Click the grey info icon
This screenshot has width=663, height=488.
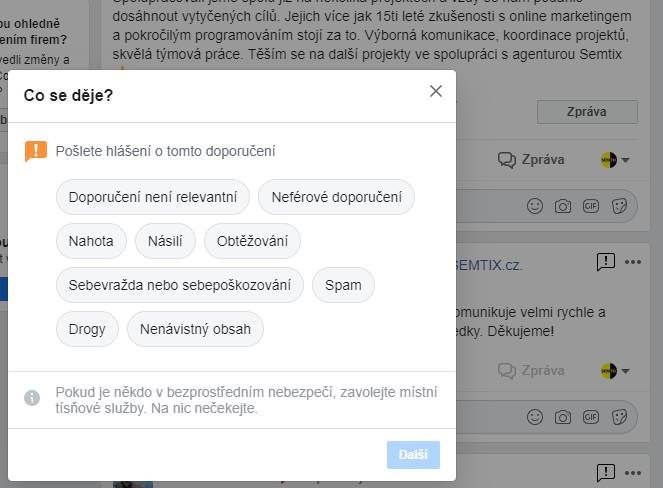(32, 398)
